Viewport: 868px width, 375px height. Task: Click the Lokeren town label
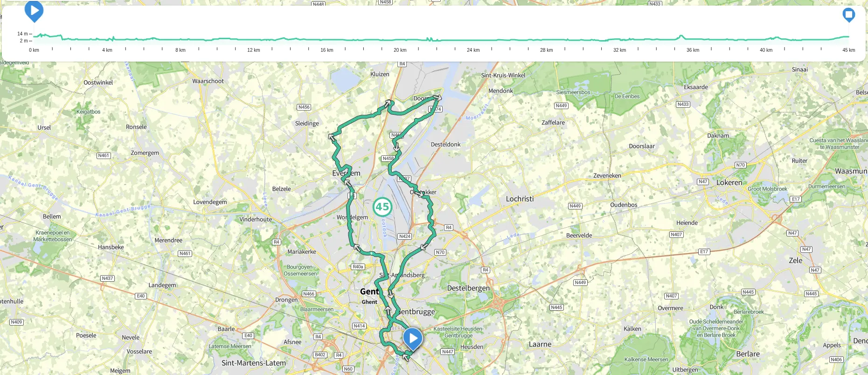(x=729, y=183)
